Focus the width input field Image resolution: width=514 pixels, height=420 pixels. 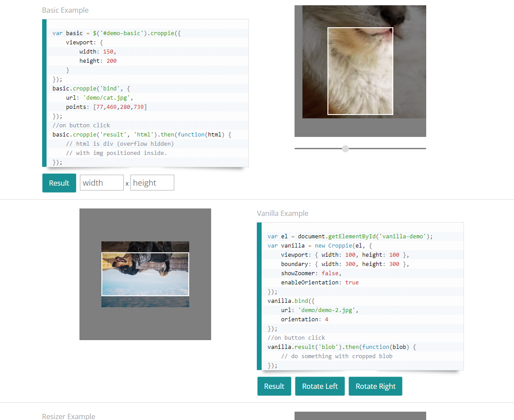tap(101, 183)
